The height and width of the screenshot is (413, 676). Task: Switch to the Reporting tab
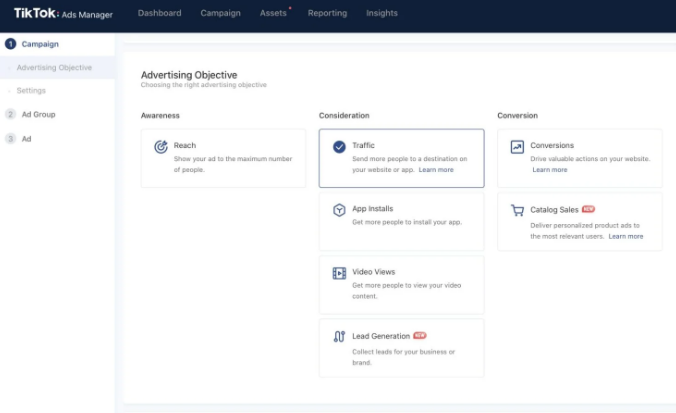[328, 13]
